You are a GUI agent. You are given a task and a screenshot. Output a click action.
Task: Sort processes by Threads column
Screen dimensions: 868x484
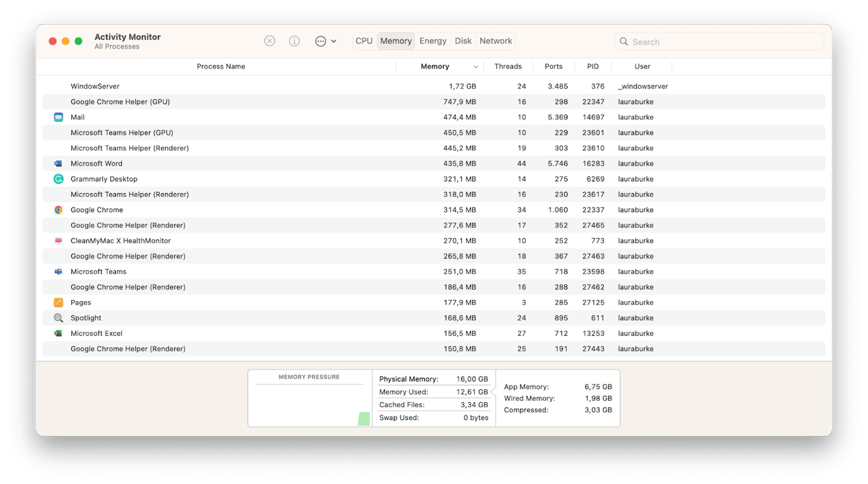point(508,66)
